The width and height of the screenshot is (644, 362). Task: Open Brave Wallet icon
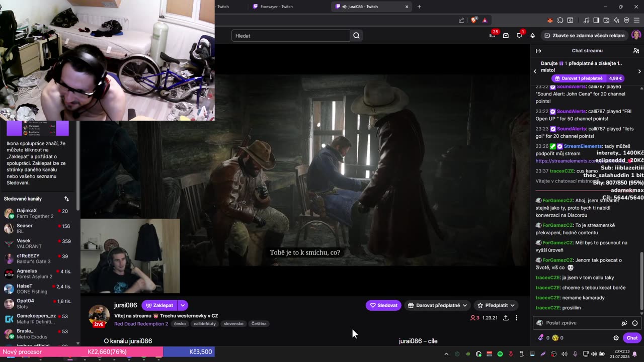coord(606,20)
